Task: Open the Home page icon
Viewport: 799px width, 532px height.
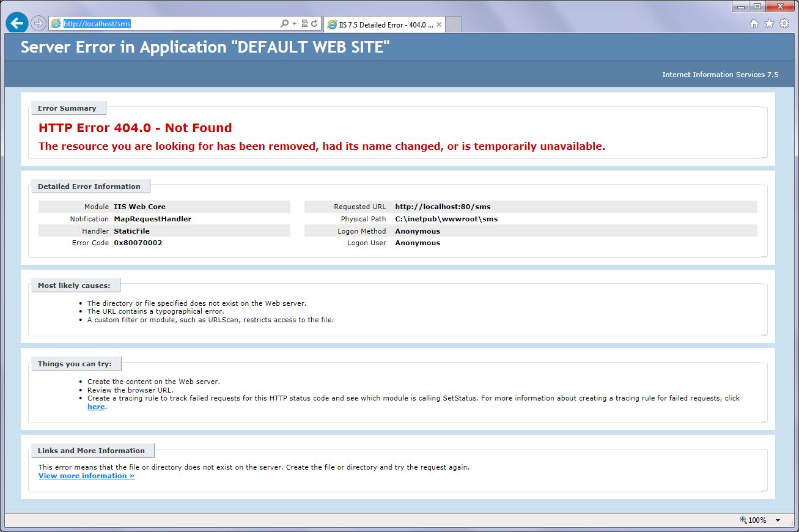Action: (x=754, y=24)
